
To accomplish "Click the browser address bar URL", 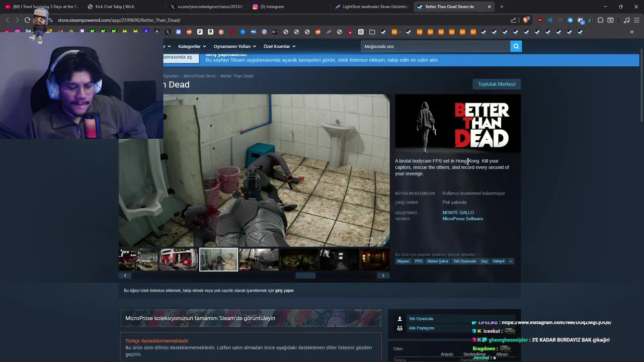I will 119,20.
